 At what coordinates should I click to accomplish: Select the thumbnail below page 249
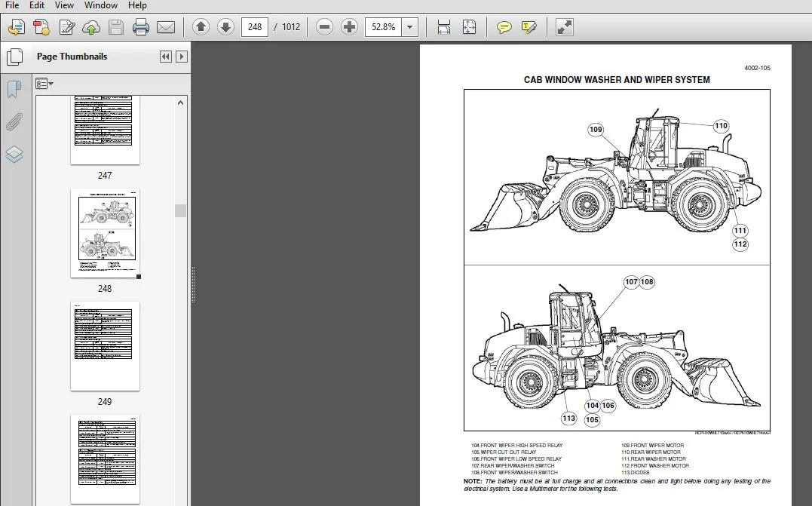pyautogui.click(x=105, y=459)
